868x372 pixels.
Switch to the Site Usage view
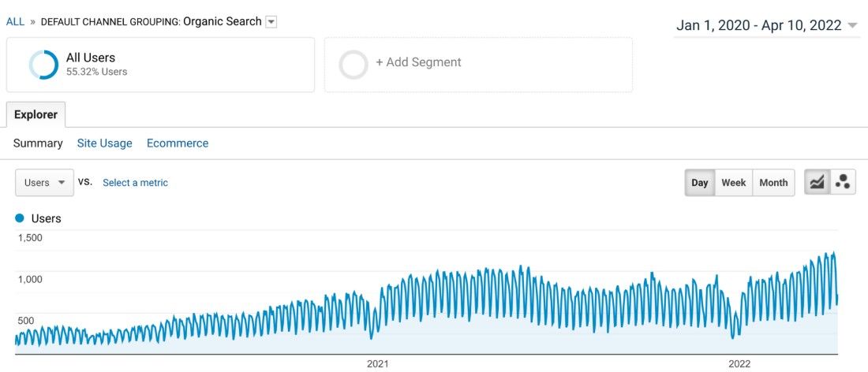(104, 143)
